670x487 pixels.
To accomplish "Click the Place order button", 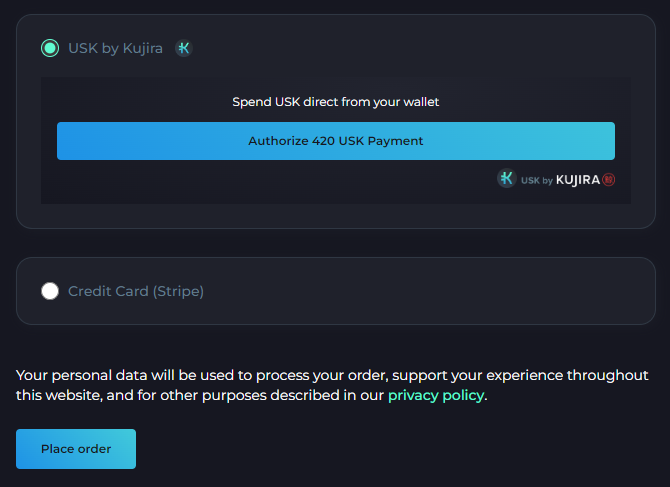I will [76, 449].
